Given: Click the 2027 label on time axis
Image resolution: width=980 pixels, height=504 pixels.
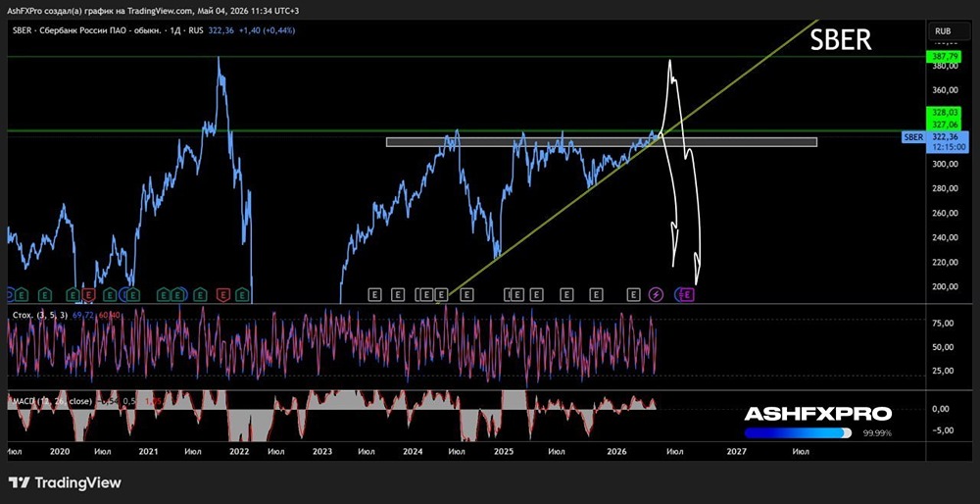Looking at the screenshot, I should point(736,451).
